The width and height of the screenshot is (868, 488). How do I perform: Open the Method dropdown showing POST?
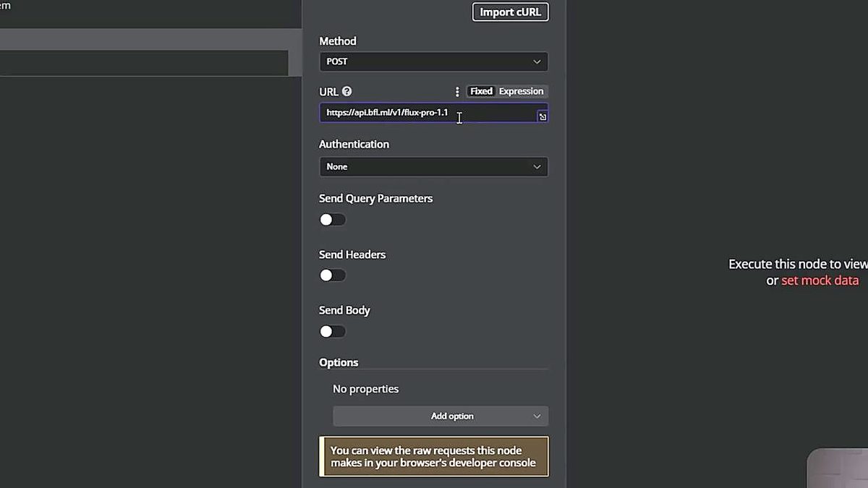433,61
